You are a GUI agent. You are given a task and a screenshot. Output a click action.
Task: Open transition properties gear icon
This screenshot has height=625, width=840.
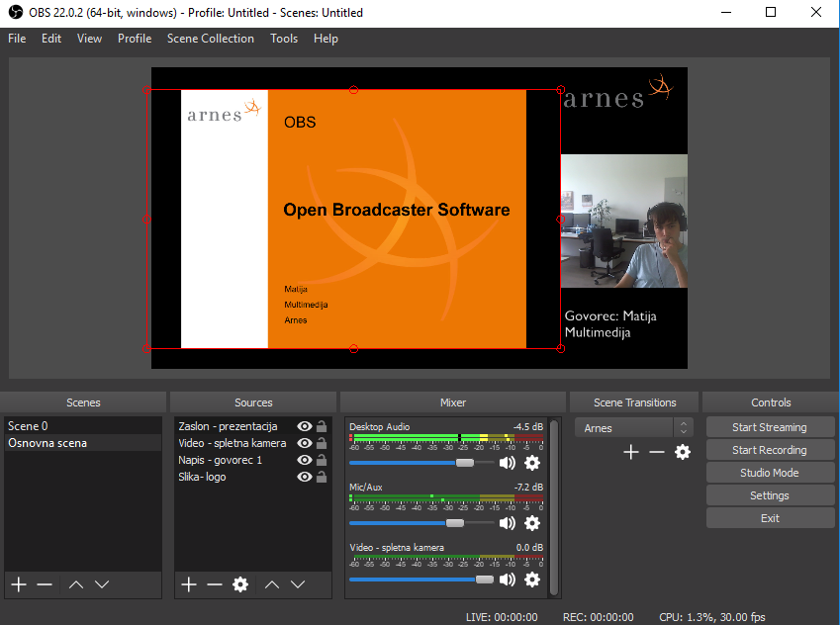[x=683, y=452]
